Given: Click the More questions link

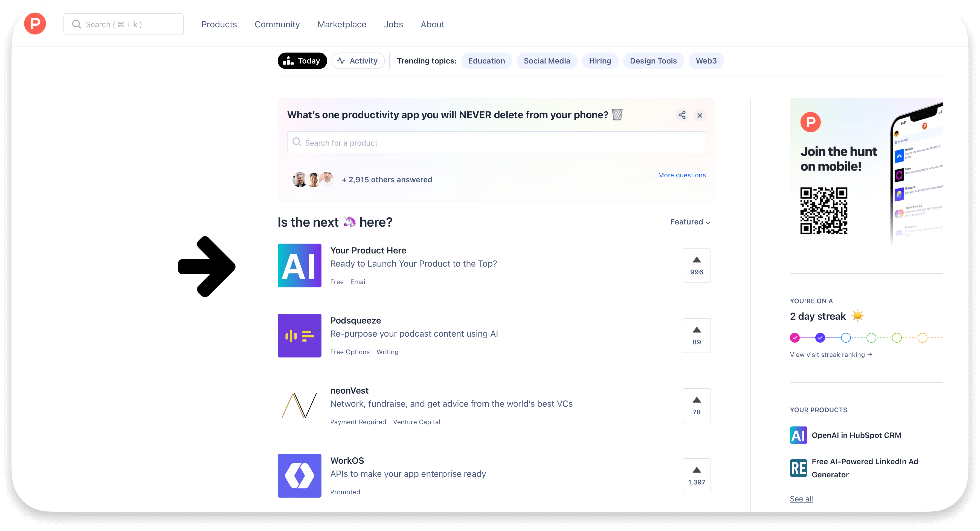Looking at the screenshot, I should (682, 175).
